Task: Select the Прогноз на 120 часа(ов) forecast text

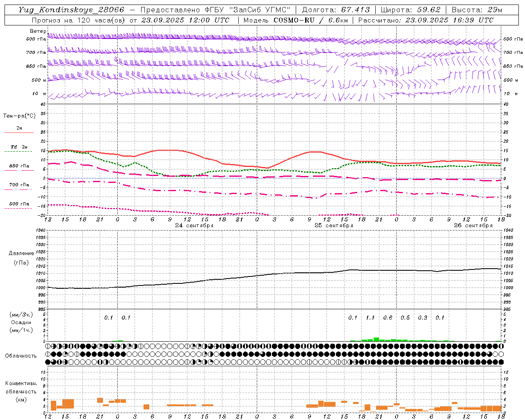Action: 79,20
